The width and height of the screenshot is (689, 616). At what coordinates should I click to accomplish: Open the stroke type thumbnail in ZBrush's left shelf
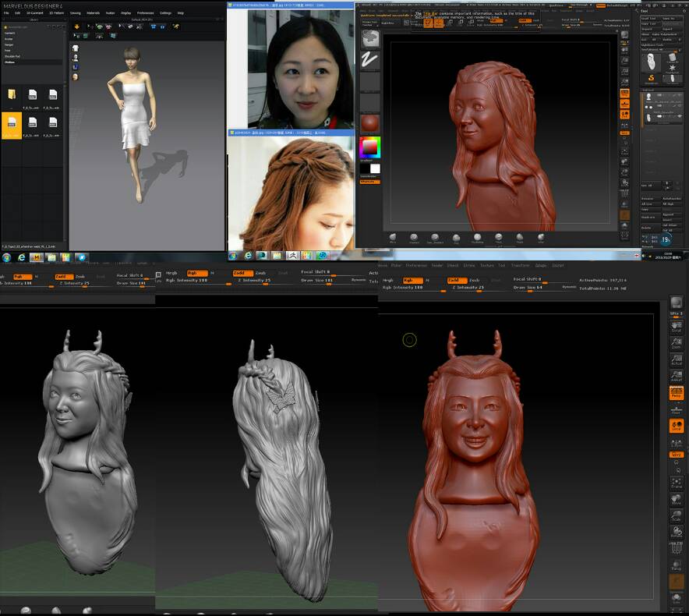(x=370, y=62)
